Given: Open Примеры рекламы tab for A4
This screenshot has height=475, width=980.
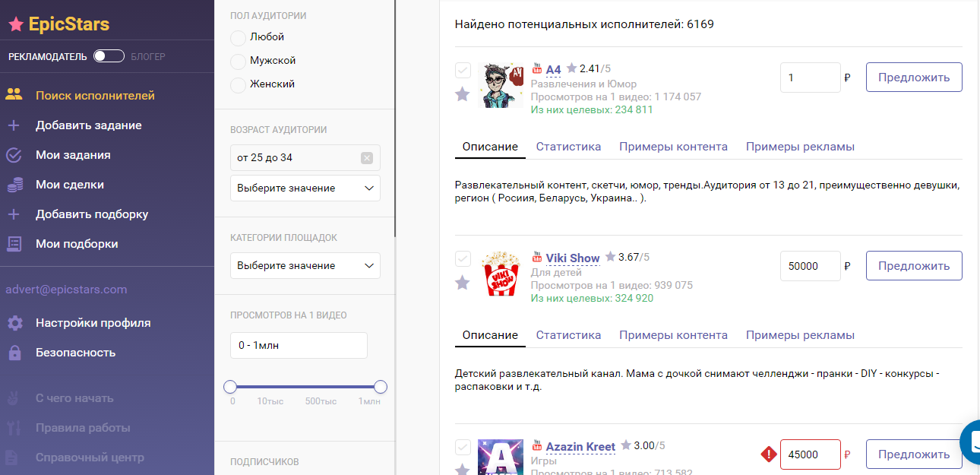Looking at the screenshot, I should (x=800, y=147).
